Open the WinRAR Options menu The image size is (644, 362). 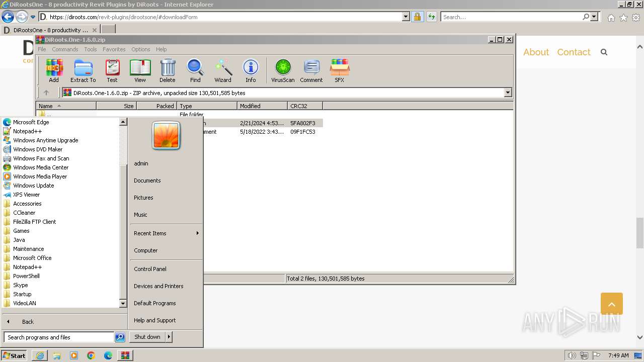click(x=141, y=49)
